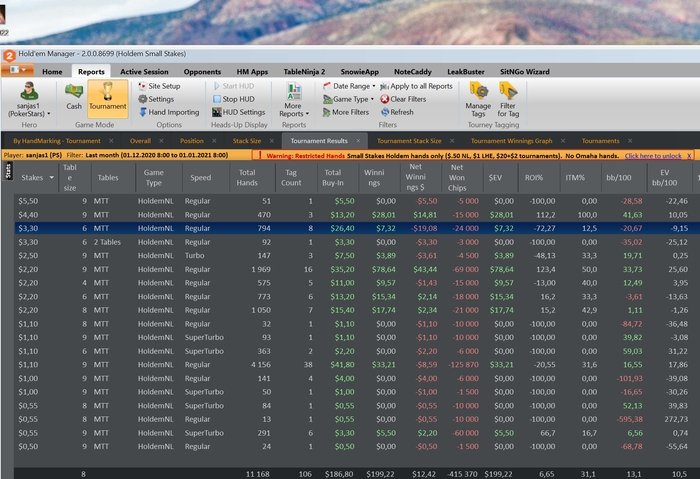This screenshot has width=700, height=479.
Task: Click the 1 969 total hands cell
Action: 261,269
